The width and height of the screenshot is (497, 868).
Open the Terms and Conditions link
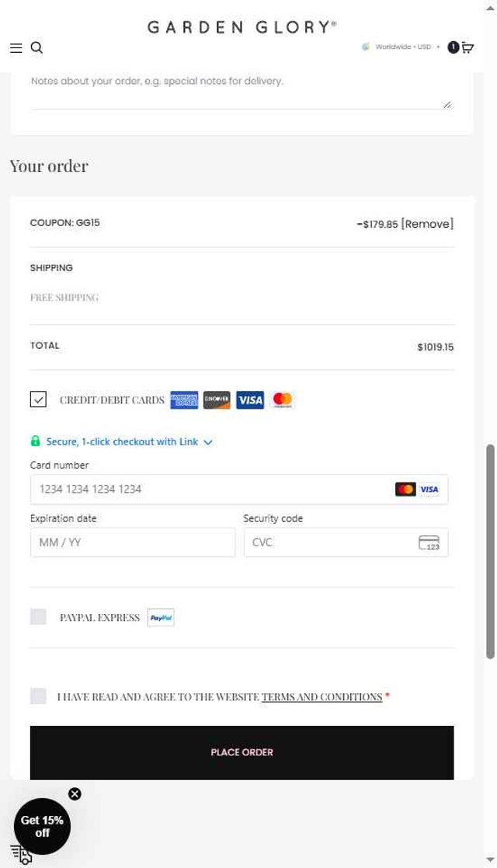coord(321,697)
